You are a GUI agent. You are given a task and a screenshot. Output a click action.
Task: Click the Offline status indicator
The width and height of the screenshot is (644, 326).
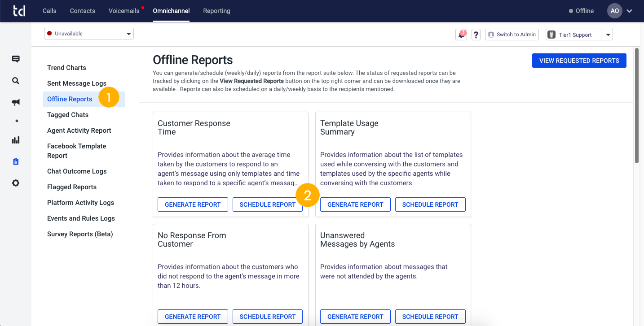tap(581, 11)
